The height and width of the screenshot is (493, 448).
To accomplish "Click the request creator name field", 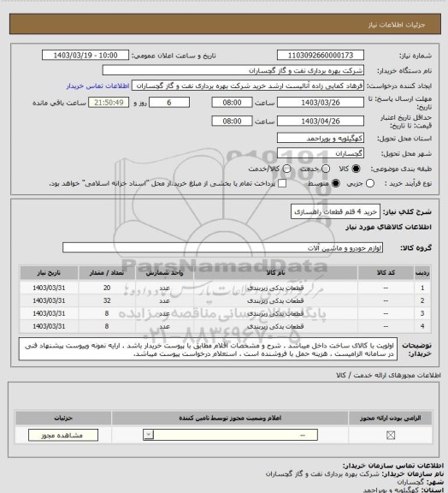I will (x=248, y=86).
